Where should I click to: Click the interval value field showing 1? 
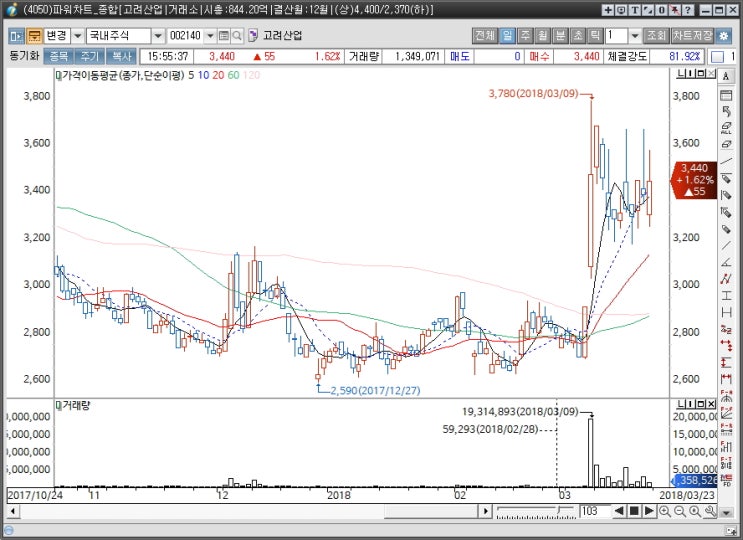pos(616,36)
